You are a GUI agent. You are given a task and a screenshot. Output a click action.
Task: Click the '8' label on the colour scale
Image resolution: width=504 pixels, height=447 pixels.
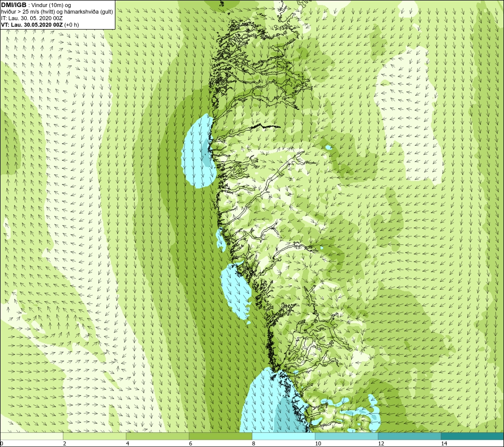click(254, 443)
